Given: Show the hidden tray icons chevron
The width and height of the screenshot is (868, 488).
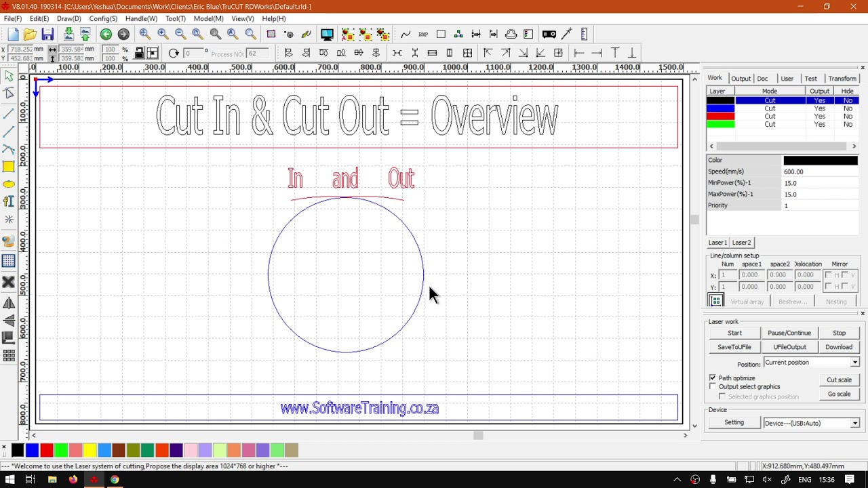Looking at the screenshot, I should pyautogui.click(x=677, y=480).
